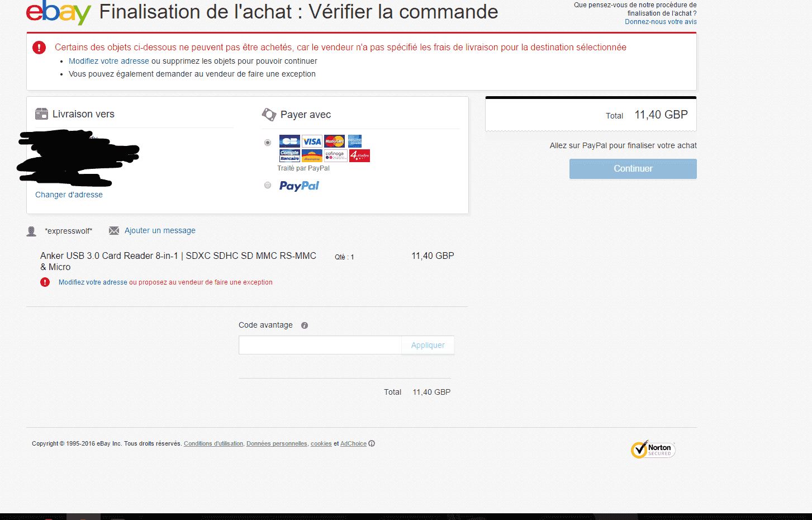Click the Copyright 1995-2016 eBay Inc. text
This screenshot has width=812, height=520.
pyautogui.click(x=106, y=443)
